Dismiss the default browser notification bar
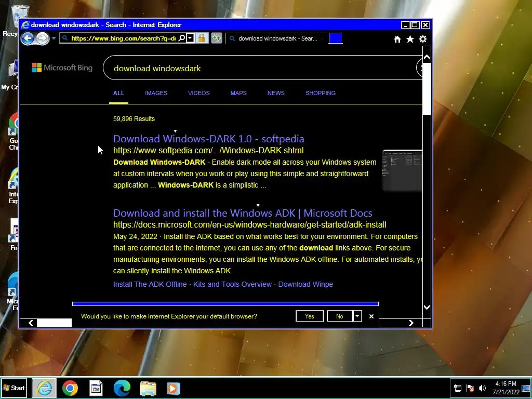 point(371,316)
